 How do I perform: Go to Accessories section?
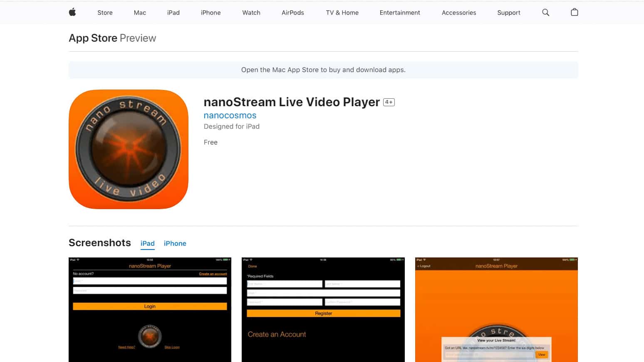458,12
